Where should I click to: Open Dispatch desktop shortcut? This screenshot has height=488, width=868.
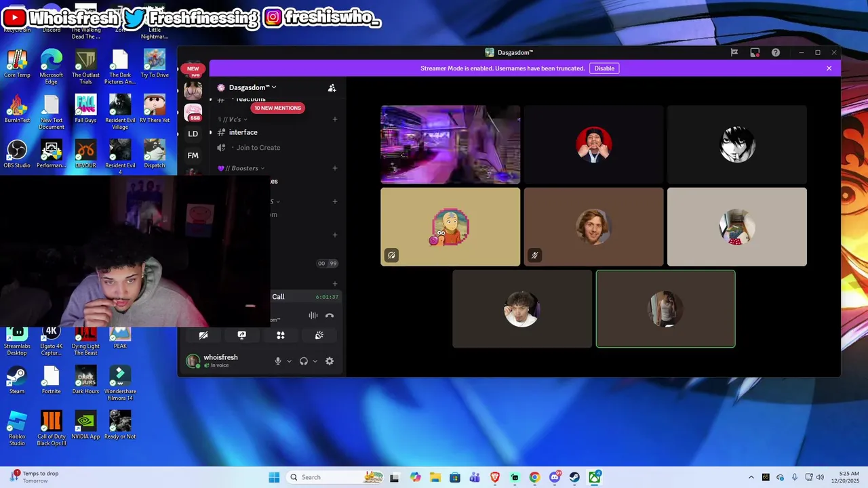click(155, 155)
